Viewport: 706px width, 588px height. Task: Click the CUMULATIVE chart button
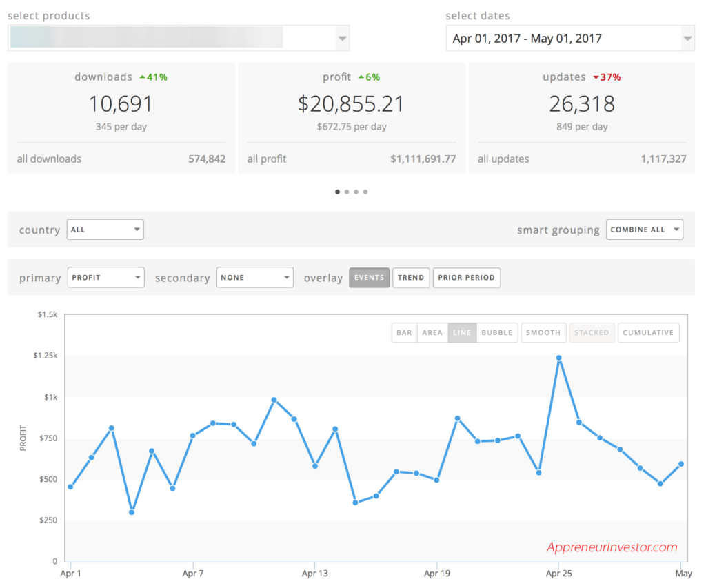(648, 332)
